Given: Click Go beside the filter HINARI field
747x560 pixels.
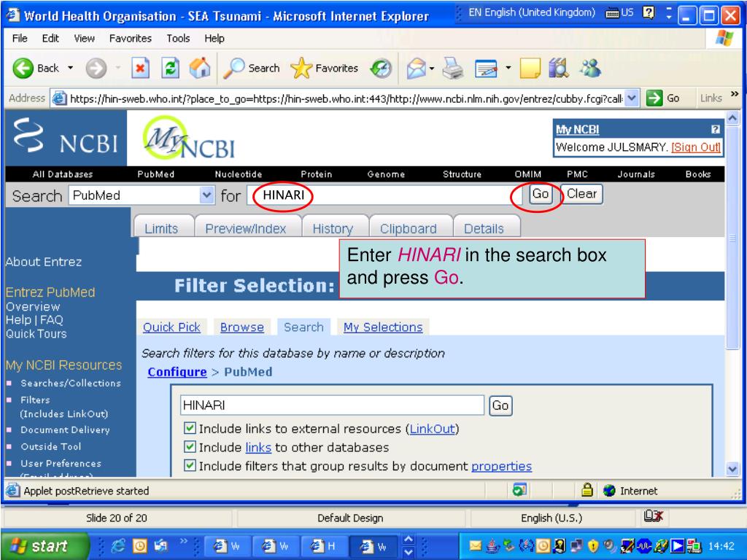Looking at the screenshot, I should (x=500, y=405).
